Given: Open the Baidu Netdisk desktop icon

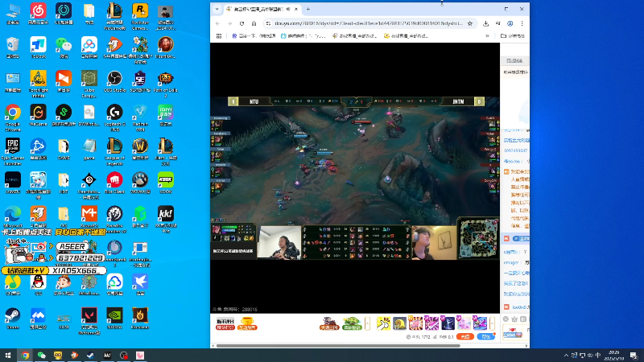Looking at the screenshot, I should 89,47.
